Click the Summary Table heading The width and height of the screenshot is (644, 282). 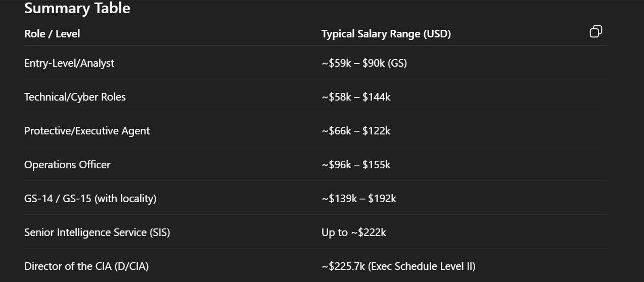(77, 8)
